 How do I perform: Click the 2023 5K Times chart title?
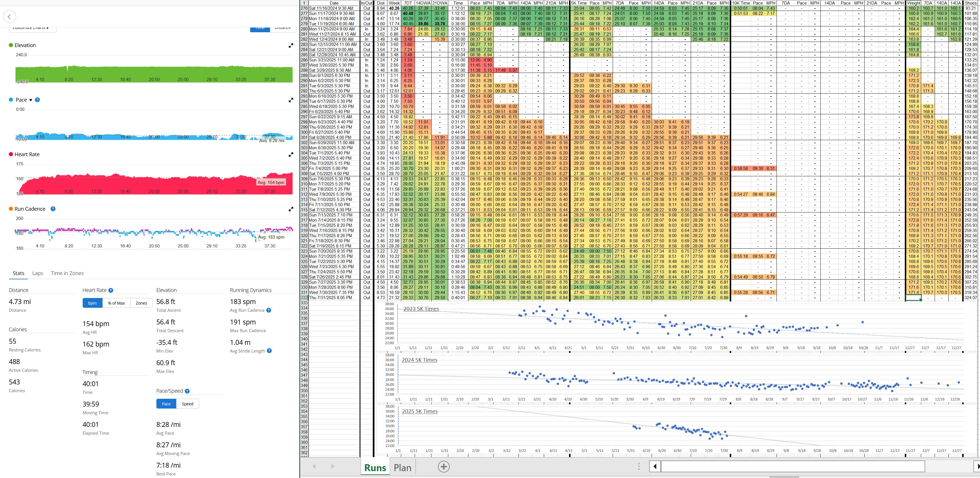click(421, 309)
